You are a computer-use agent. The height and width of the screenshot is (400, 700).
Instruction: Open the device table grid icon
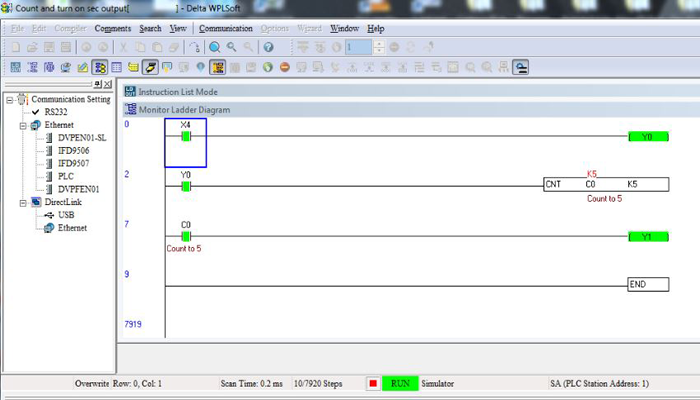[117, 67]
